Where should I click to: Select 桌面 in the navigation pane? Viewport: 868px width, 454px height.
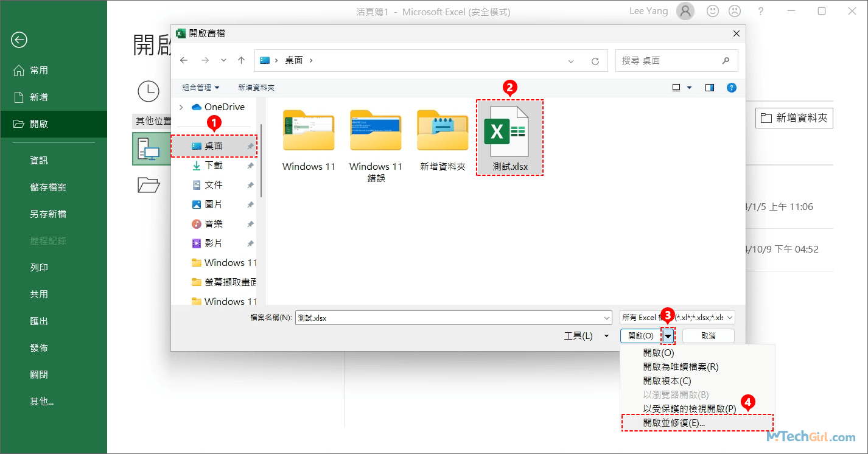click(x=214, y=146)
